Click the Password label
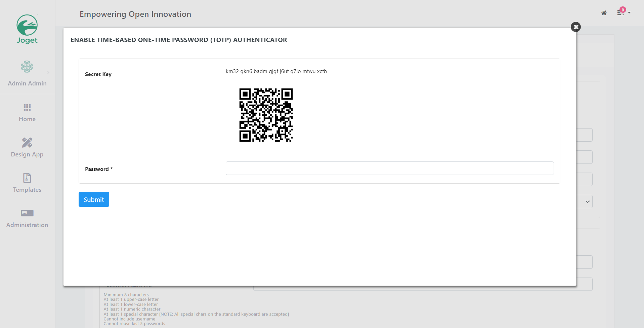 (99, 169)
